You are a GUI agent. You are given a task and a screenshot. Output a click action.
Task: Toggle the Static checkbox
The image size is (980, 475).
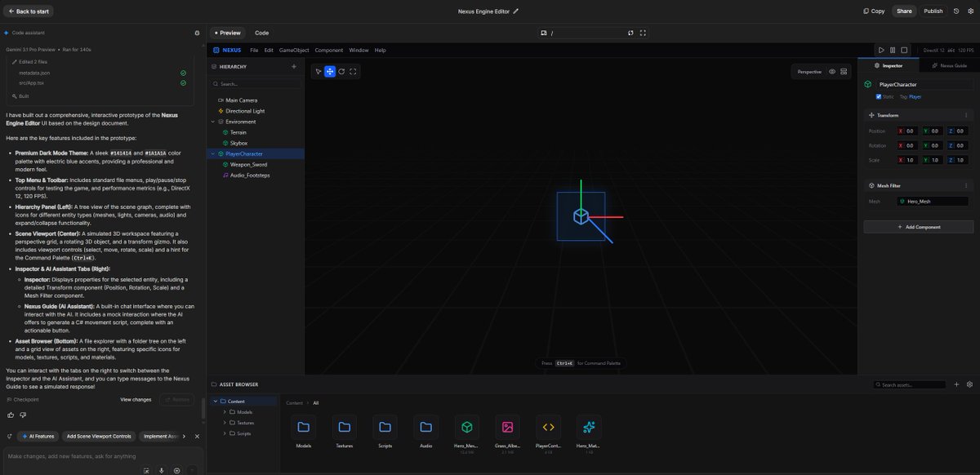879,96
